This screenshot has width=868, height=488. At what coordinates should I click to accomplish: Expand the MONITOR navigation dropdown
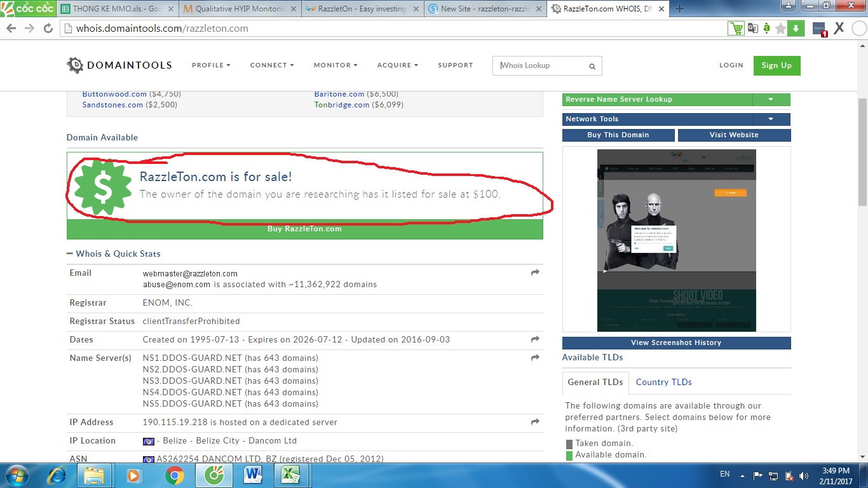336,65
